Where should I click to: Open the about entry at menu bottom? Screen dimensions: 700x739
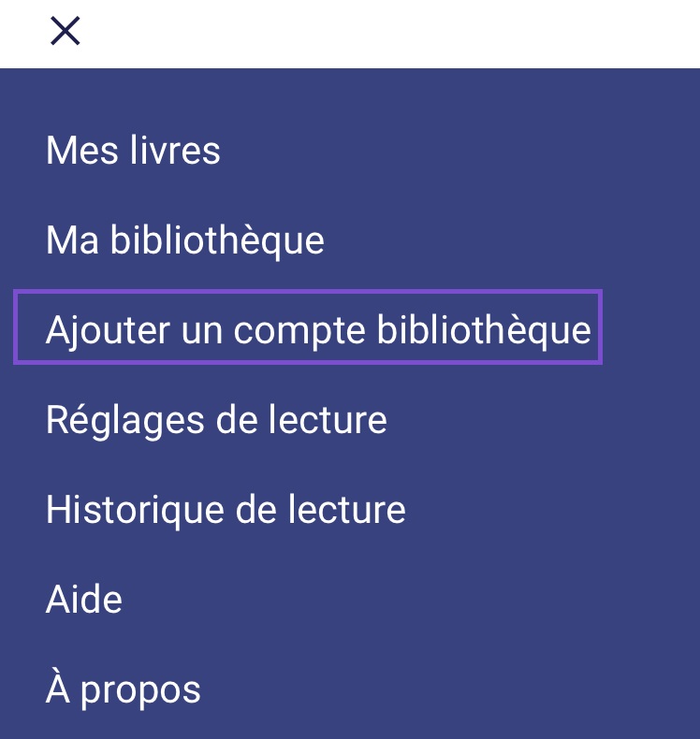coord(124,690)
